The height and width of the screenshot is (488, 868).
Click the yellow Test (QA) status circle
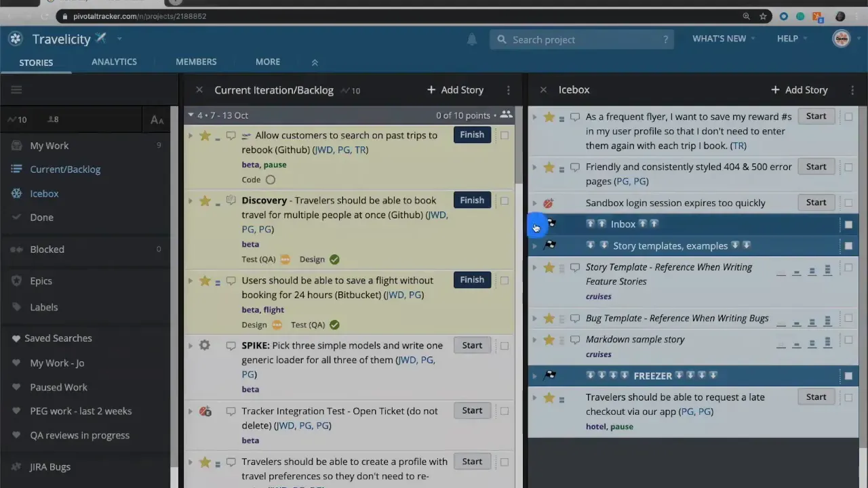click(x=285, y=259)
